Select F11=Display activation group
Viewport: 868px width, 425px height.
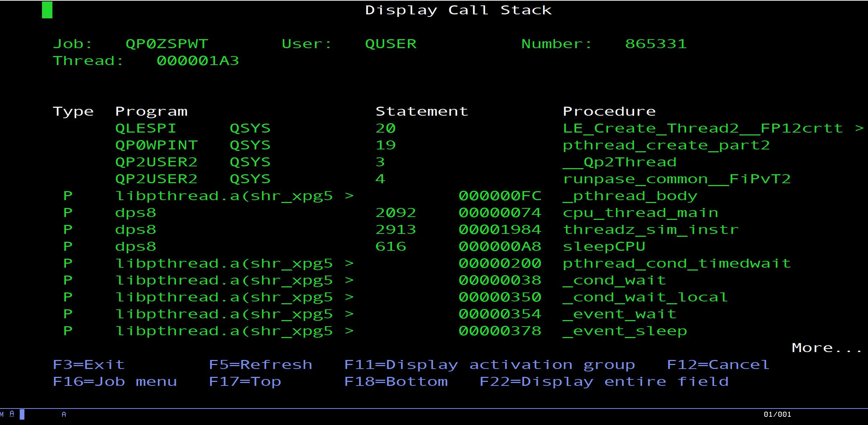tap(489, 365)
